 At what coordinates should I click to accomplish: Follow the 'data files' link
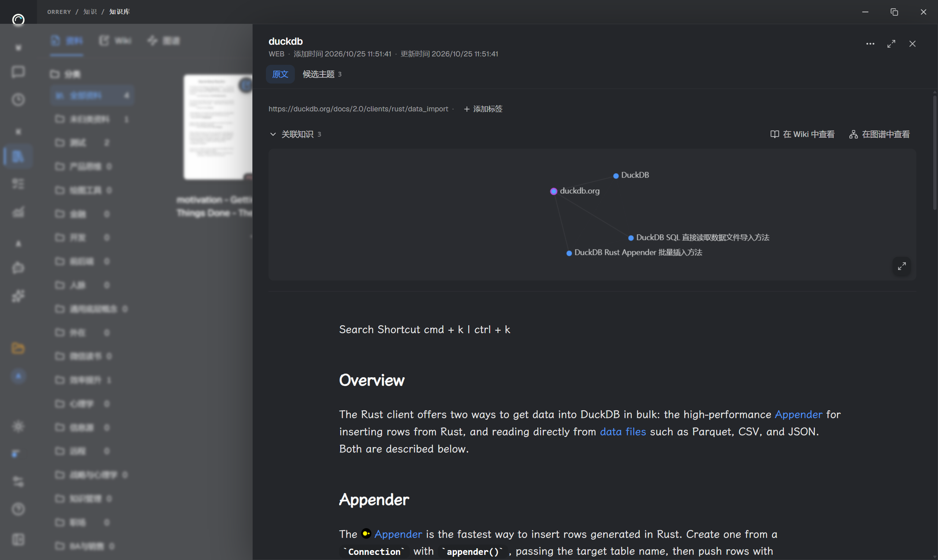[623, 431]
